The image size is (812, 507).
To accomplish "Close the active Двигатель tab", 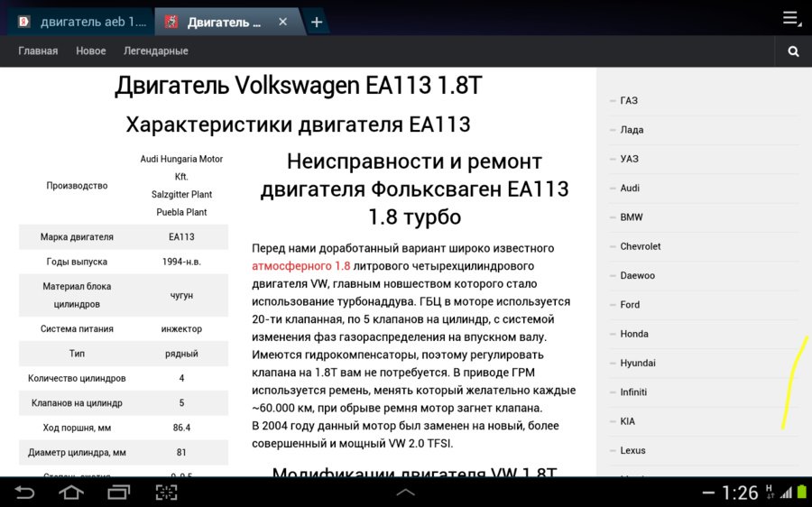I will click(282, 22).
